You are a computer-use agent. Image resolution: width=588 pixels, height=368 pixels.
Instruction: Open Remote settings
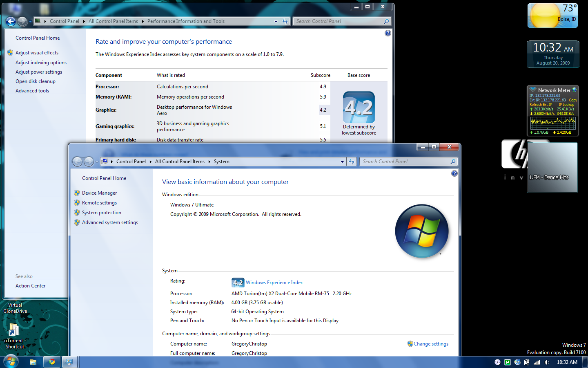click(99, 203)
